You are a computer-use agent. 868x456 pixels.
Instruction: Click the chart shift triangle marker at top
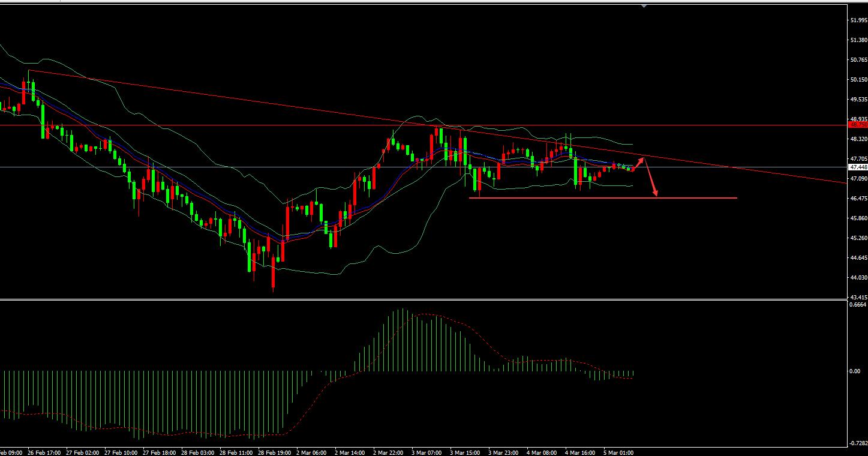click(644, 5)
